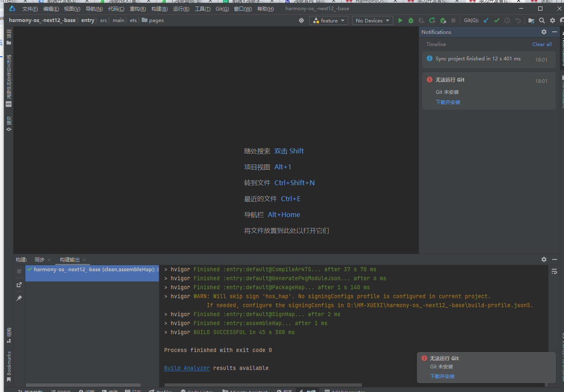Open the 运行(R) menu
Screen dimensions: 564x392
pyautogui.click(x=181, y=9)
